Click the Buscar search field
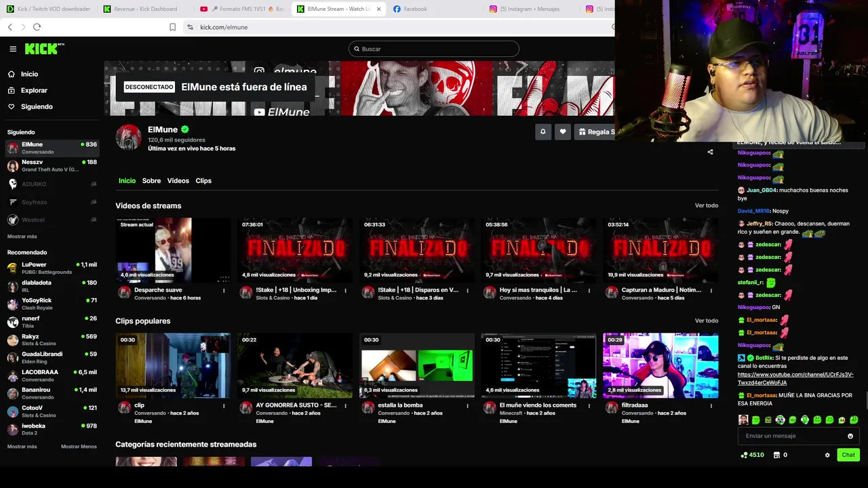The height and width of the screenshot is (488, 868). point(434,49)
